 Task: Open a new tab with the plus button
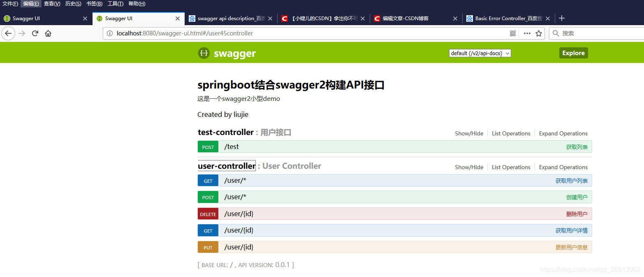[x=562, y=19]
